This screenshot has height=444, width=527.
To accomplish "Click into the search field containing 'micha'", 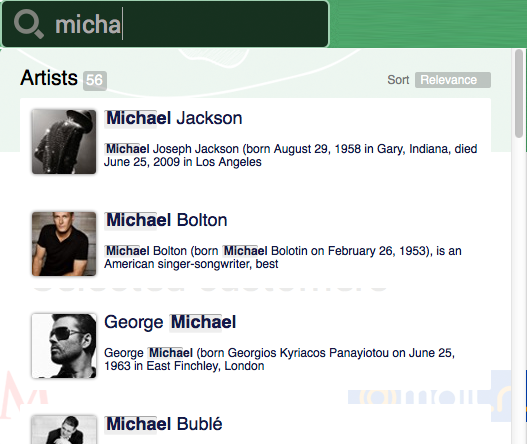I will [165, 24].
